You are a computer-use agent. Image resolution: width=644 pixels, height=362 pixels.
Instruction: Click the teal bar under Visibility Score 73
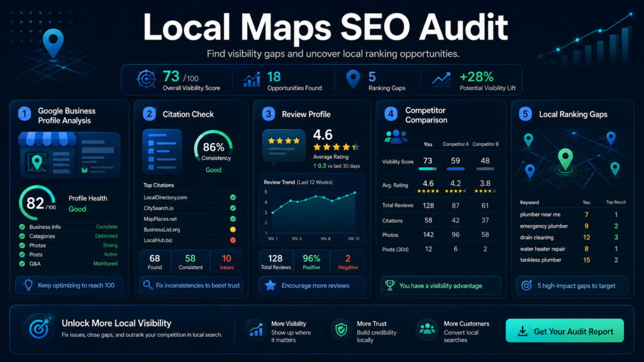click(428, 168)
